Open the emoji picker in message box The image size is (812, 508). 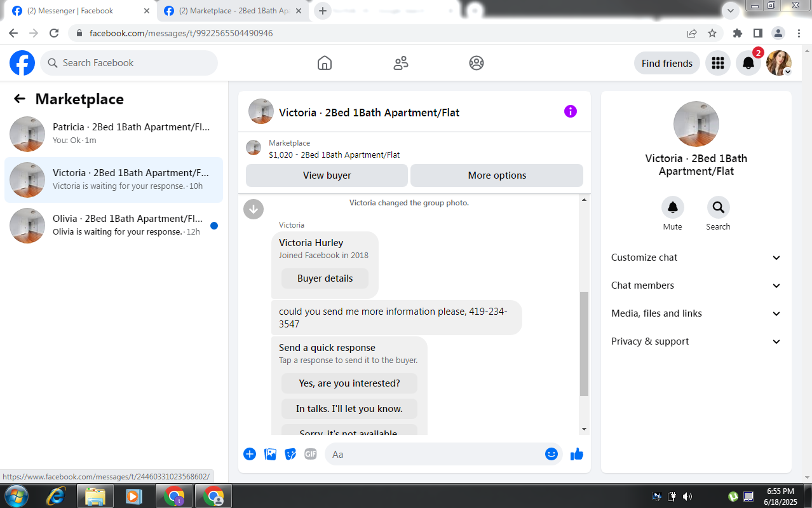pos(551,454)
